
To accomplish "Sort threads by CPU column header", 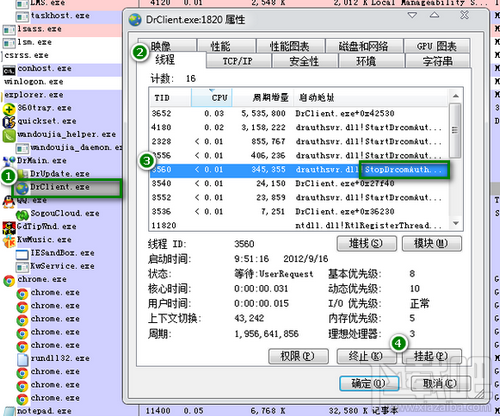I will point(212,98).
